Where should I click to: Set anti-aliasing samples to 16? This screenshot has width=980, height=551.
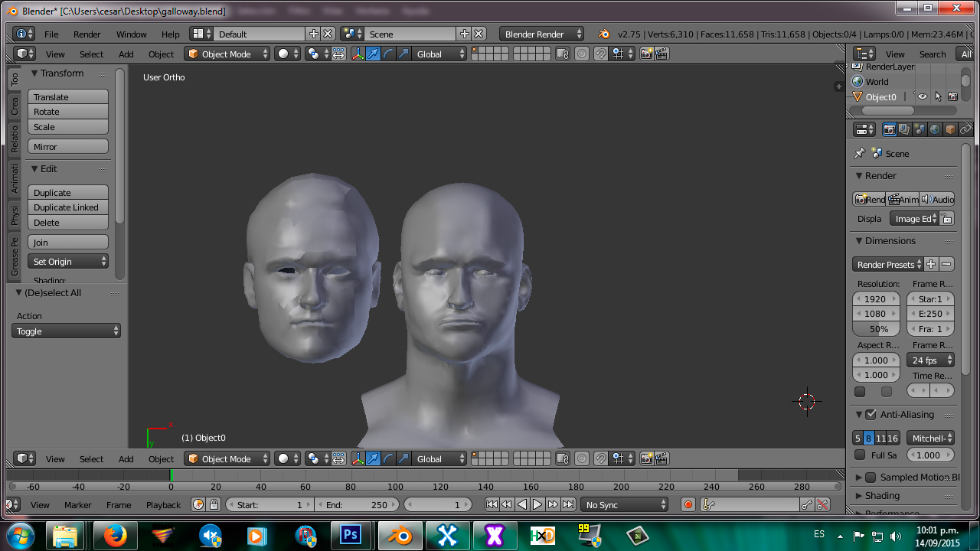[x=893, y=439]
